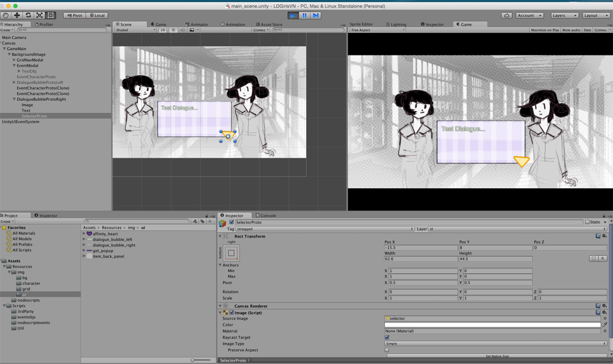613x364 pixels.
Task: Open the Layout dropdown
Action: pos(596,15)
